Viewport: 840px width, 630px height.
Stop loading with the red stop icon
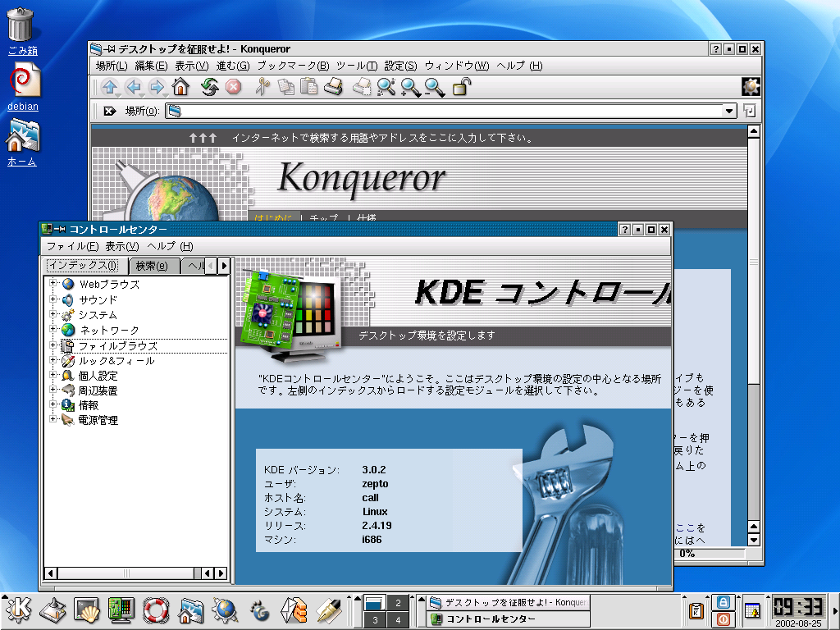point(234,87)
